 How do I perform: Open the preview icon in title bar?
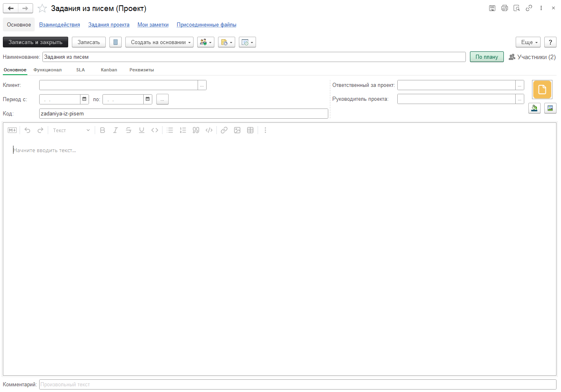(x=516, y=8)
